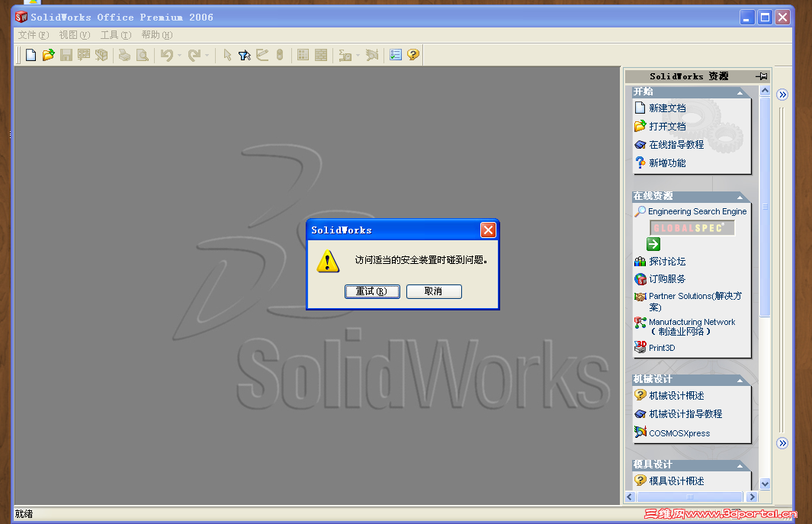Click the Rebuild traffic light icon
Viewport: 812px width, 524px height.
point(280,55)
